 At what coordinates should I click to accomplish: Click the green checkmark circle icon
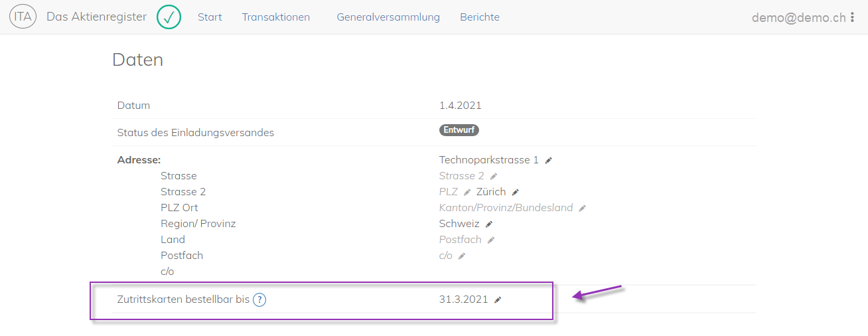(169, 17)
